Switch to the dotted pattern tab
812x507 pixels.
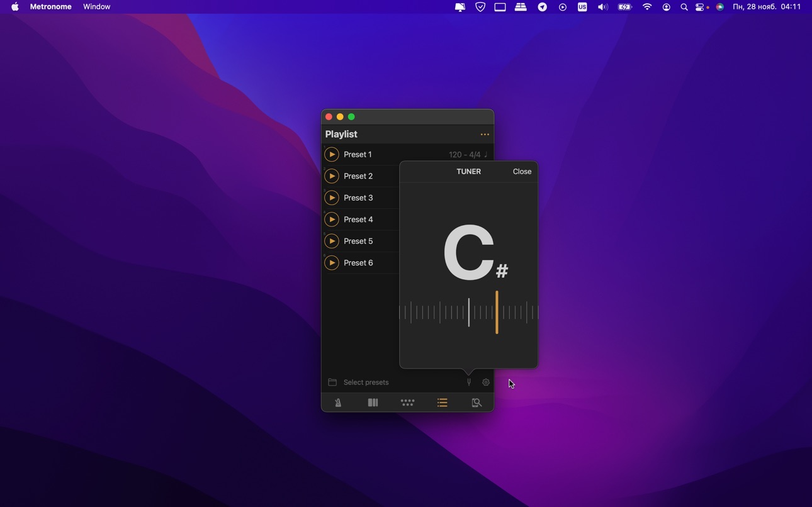coord(407,403)
